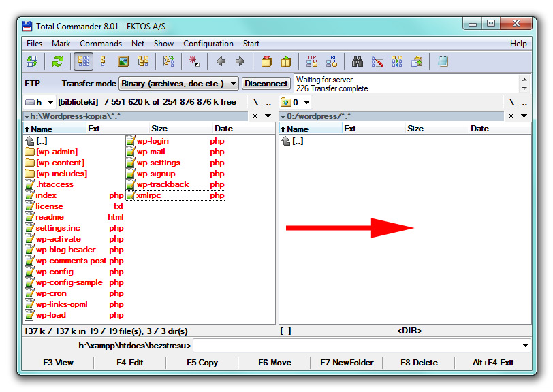Click the folder tiles with green arrow toolbar icon
Screen dimensions: 553x392
33,62
